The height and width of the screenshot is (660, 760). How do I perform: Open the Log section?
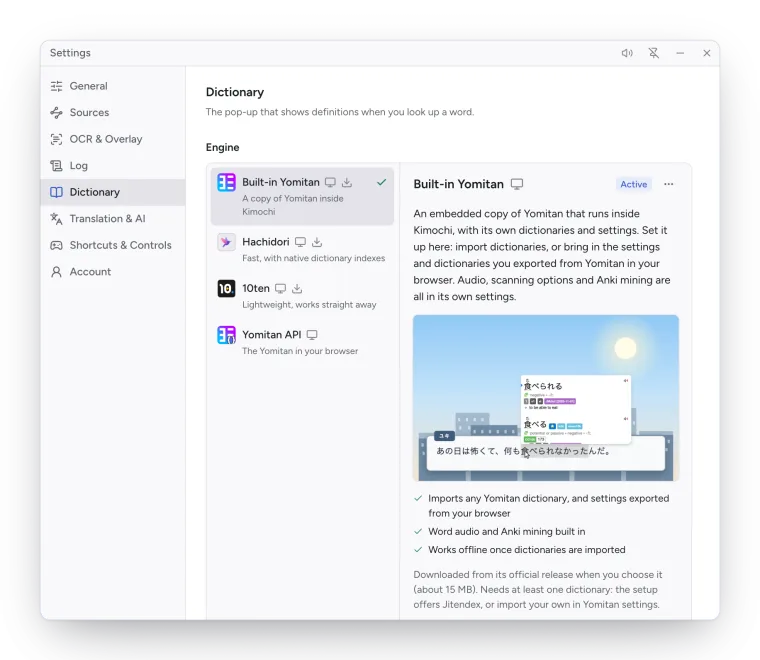coord(113,166)
